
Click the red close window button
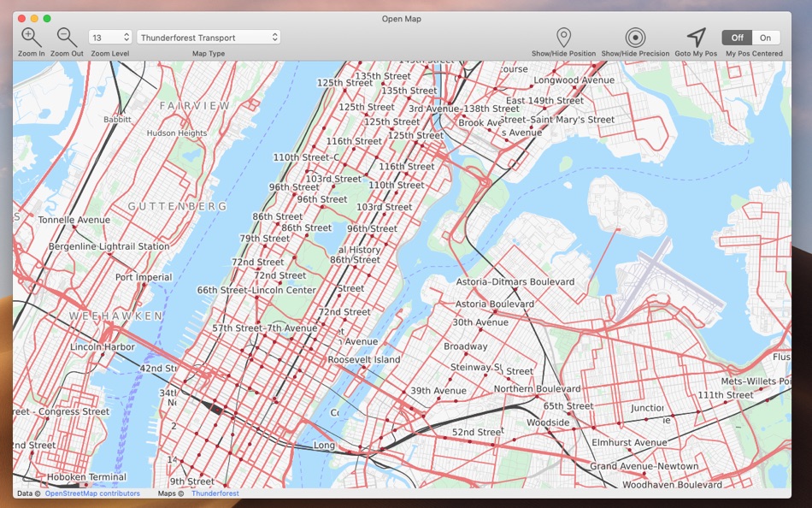pyautogui.click(x=21, y=19)
